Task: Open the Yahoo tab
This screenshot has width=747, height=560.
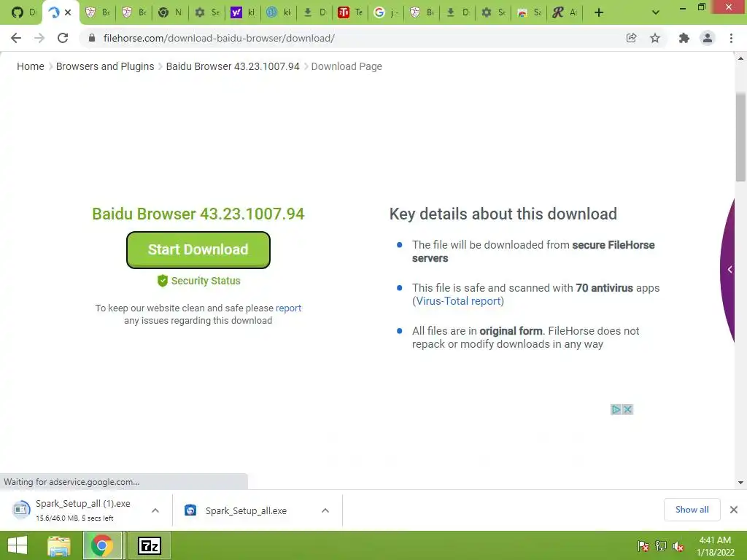Action: pyautogui.click(x=242, y=12)
